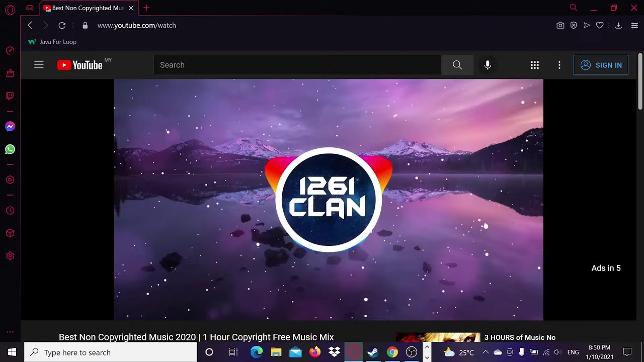Open File Explorer from taskbar
This screenshot has width=644, height=362.
click(276, 352)
